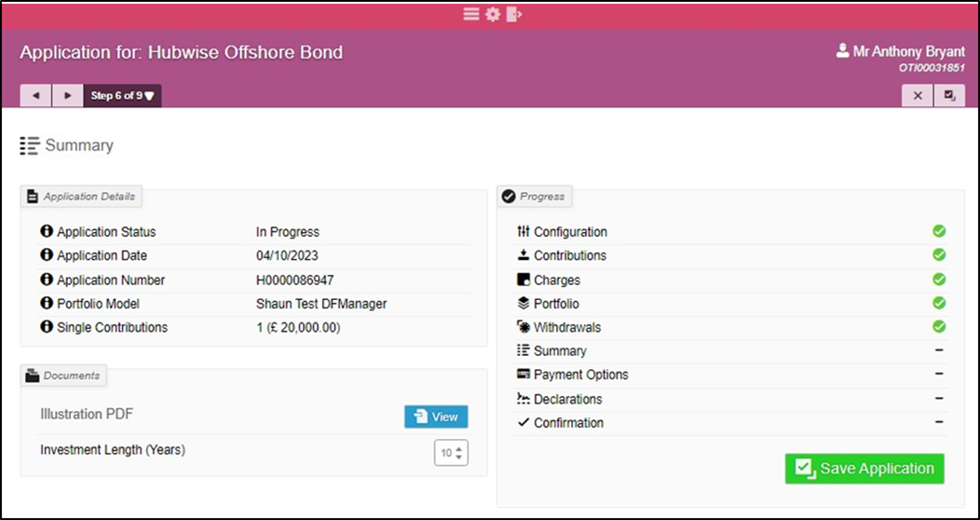The image size is (980, 520).
Task: Click the Shaun Test DFManager value
Action: click(321, 304)
